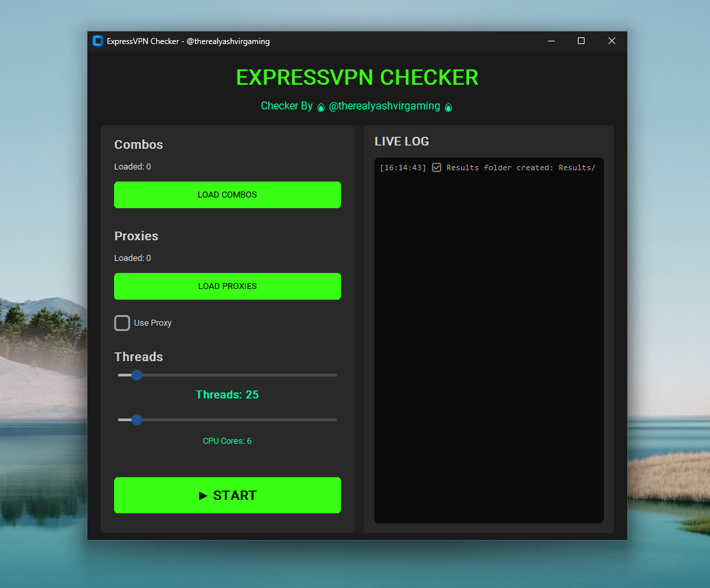
Task: Click the window title text in title bar
Action: [188, 41]
